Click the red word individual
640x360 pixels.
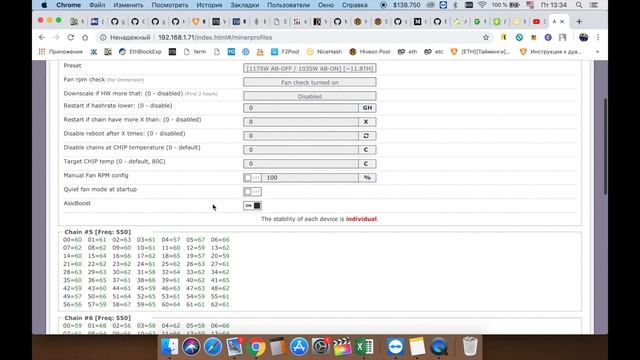(361, 219)
